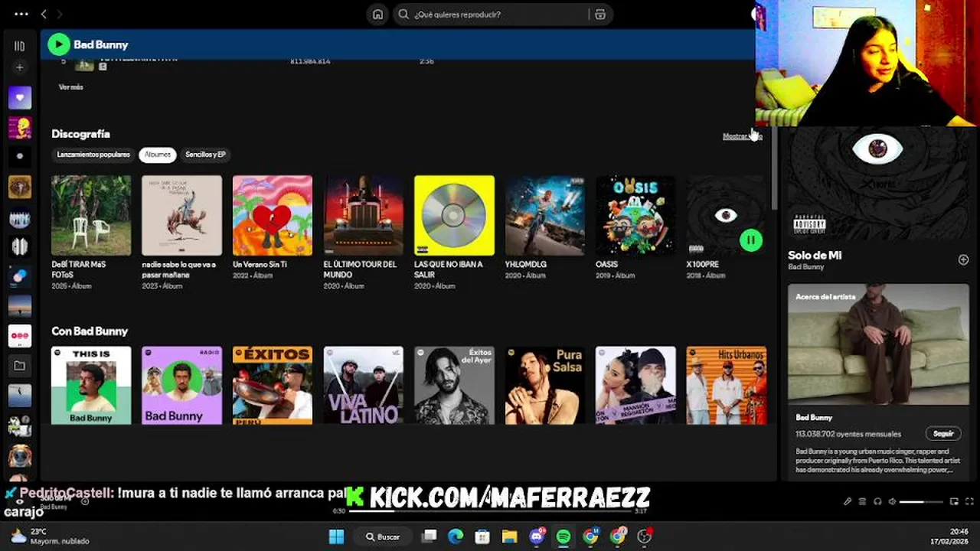Open Task View on the taskbar

430,536
